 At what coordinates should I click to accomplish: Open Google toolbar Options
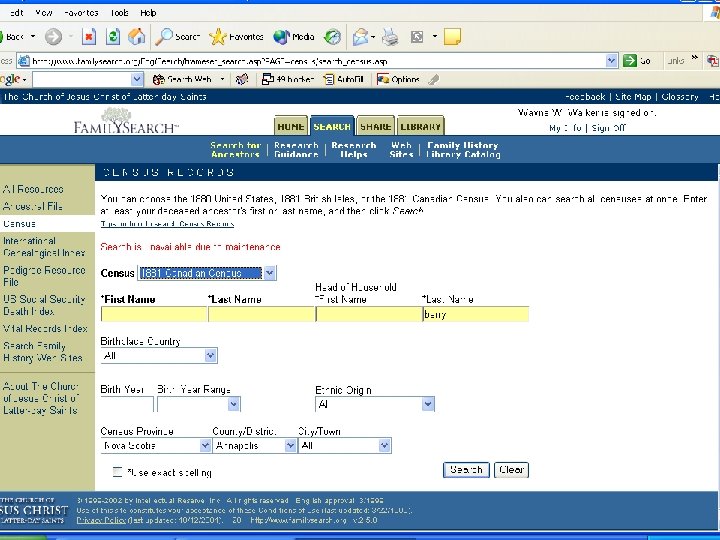click(x=398, y=79)
